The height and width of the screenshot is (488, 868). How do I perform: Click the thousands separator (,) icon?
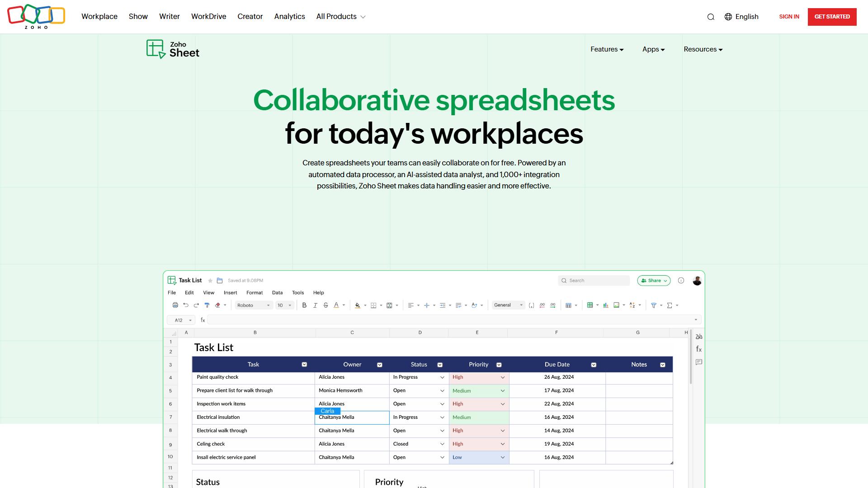coord(531,305)
